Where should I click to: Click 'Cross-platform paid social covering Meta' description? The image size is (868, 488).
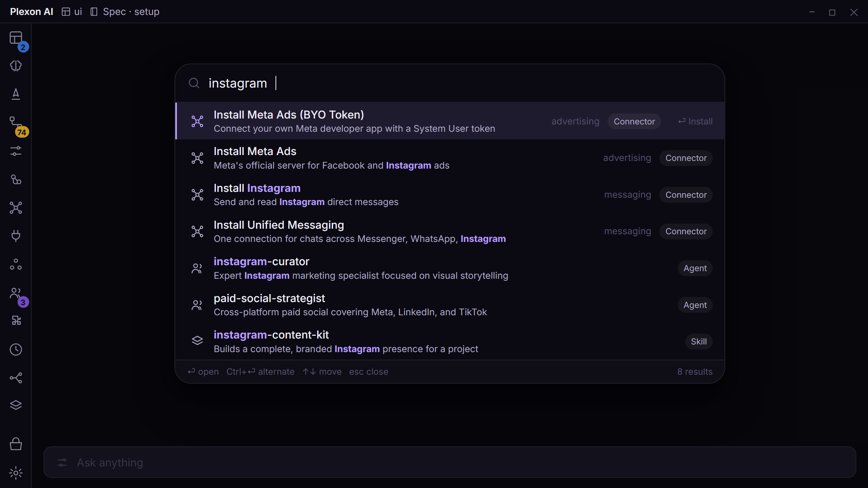[350, 312]
